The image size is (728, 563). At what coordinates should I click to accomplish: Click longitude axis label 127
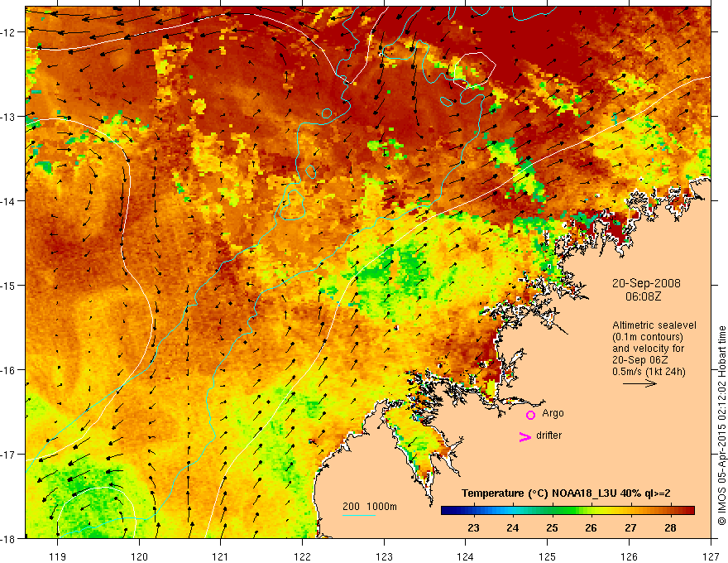pyautogui.click(x=711, y=556)
